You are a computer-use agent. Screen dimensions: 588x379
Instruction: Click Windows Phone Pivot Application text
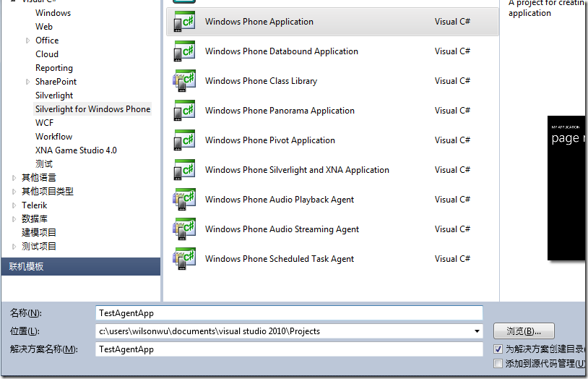tap(270, 140)
